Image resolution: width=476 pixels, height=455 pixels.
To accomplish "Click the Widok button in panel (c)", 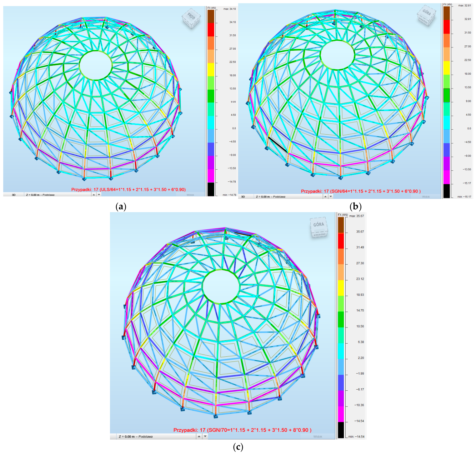I will click(317, 436).
